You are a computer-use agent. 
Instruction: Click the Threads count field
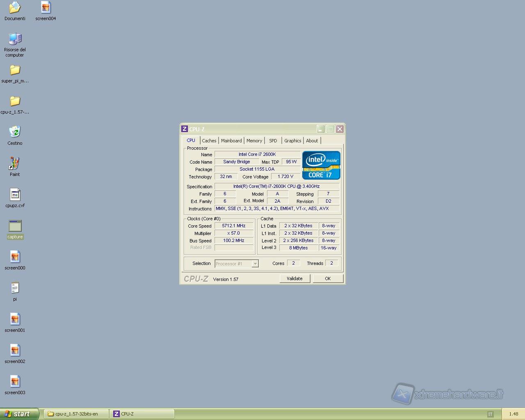coord(332,263)
